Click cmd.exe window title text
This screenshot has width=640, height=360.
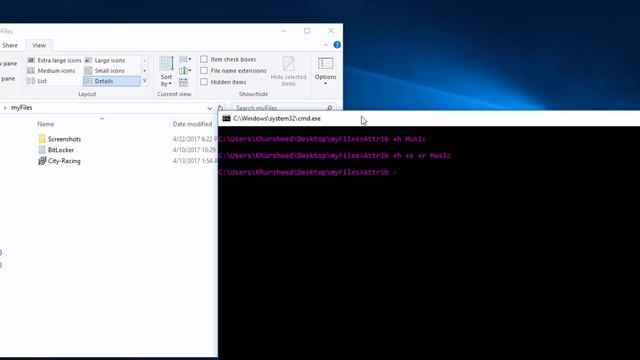277,118
